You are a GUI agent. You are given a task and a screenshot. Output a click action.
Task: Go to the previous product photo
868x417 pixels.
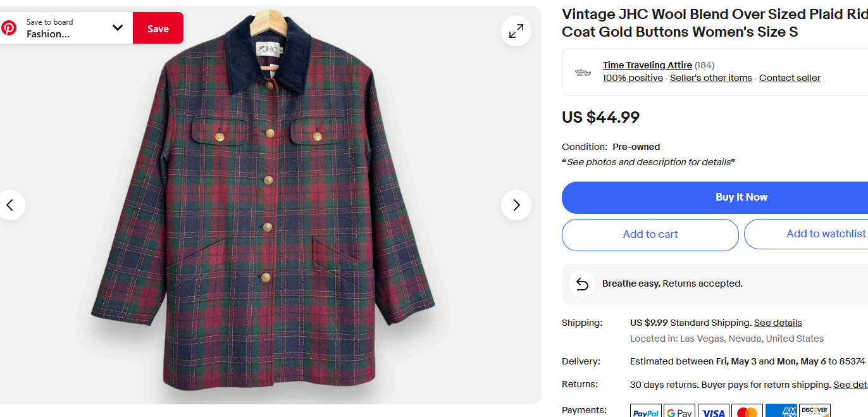[10, 205]
